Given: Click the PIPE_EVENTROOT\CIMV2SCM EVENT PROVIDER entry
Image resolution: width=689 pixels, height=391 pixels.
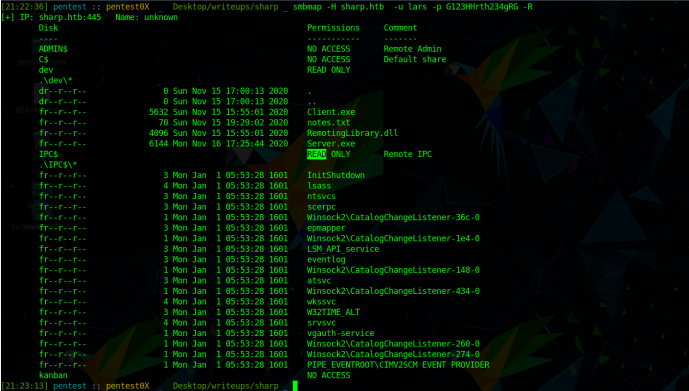Looking at the screenshot, I should click(398, 365).
